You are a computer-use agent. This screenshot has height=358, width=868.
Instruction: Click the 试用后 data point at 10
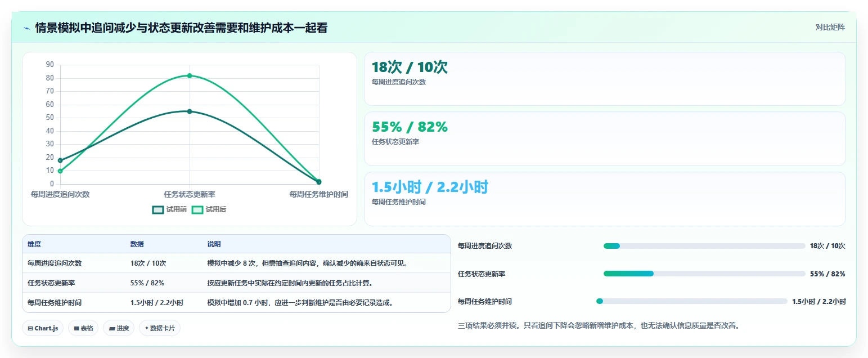tap(60, 171)
